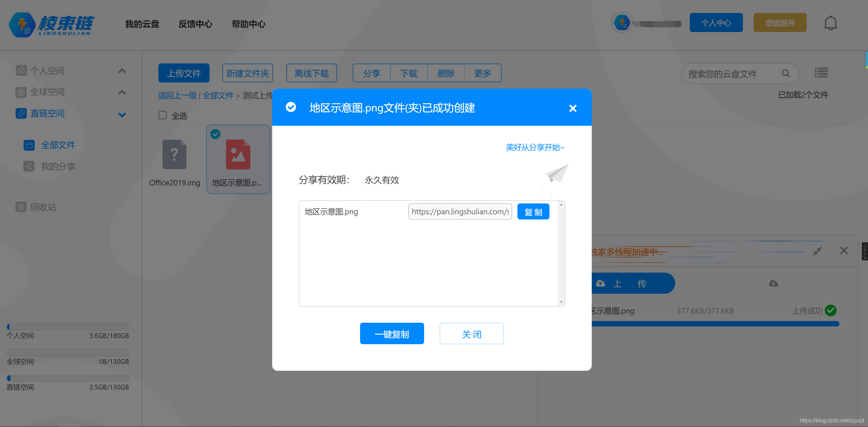Click the user avatar icon
868x427 pixels.
point(622,23)
